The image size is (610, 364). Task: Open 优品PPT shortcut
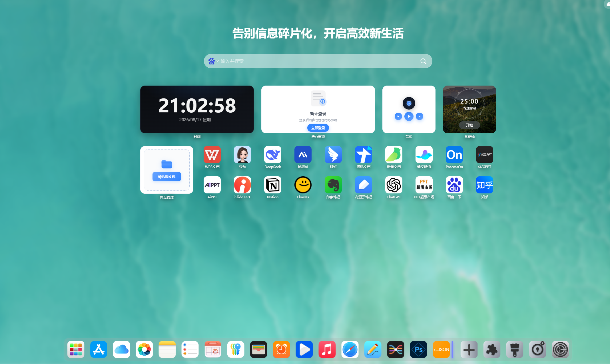click(x=485, y=155)
